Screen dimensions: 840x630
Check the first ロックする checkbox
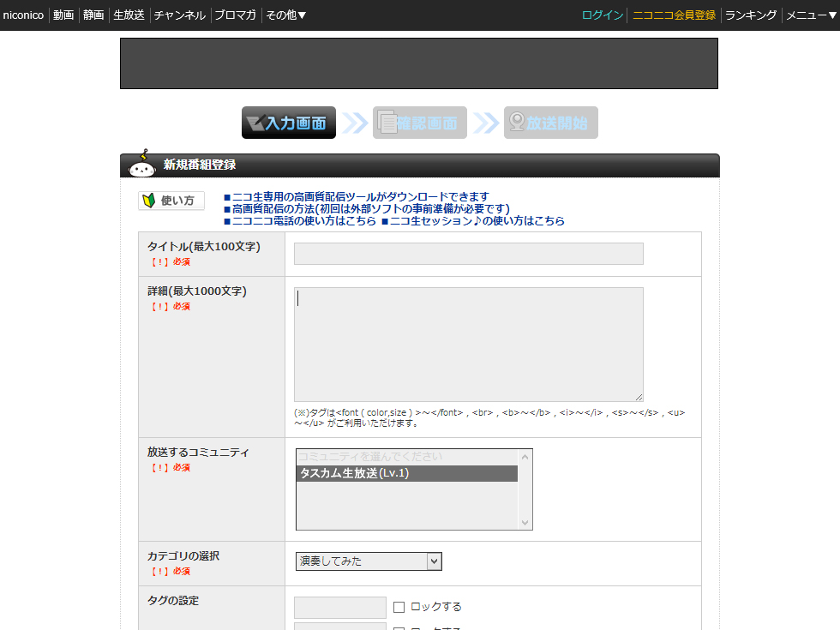(x=399, y=607)
